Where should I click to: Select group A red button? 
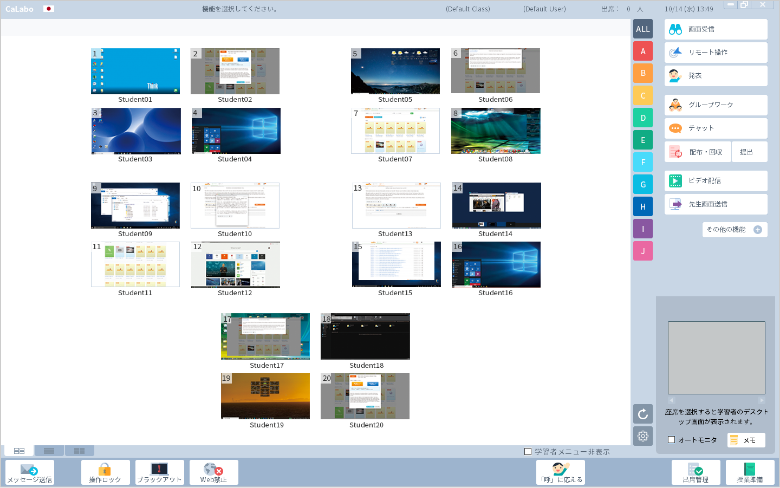click(x=643, y=51)
